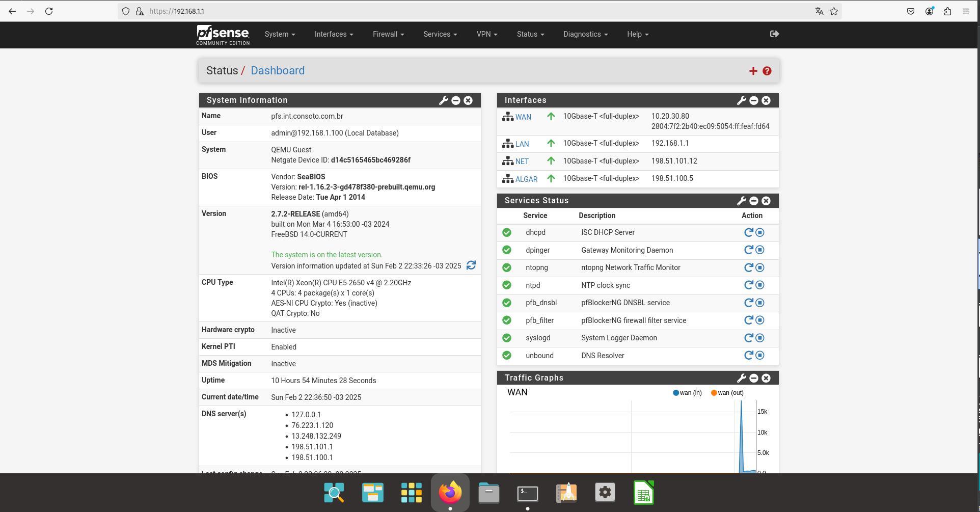Screen dimensions: 980x512
Task: Open Services Status widget settings wrench
Action: point(741,201)
